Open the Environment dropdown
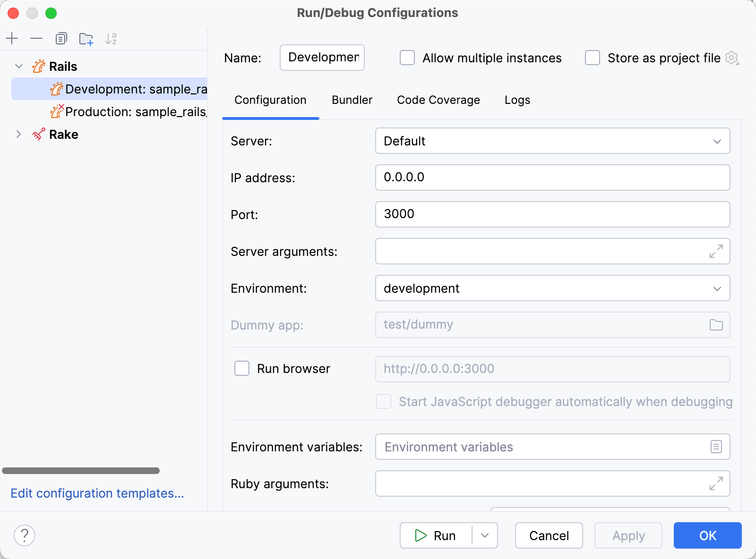Image resolution: width=756 pixels, height=559 pixels. (x=718, y=288)
